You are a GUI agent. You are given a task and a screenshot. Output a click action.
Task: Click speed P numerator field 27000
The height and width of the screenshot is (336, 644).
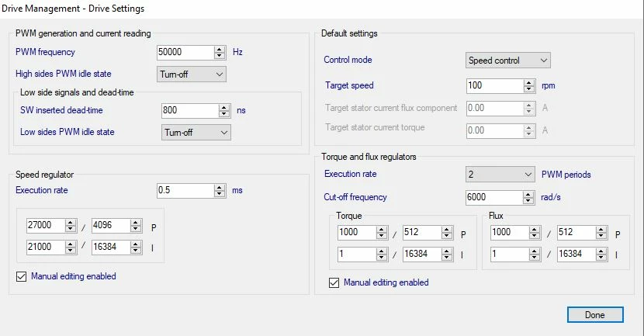[46, 226]
